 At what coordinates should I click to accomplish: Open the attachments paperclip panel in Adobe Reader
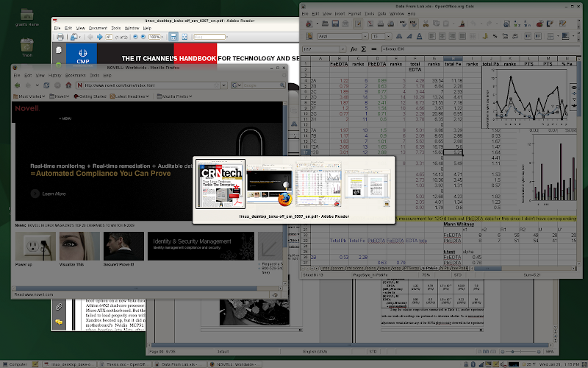(59, 307)
